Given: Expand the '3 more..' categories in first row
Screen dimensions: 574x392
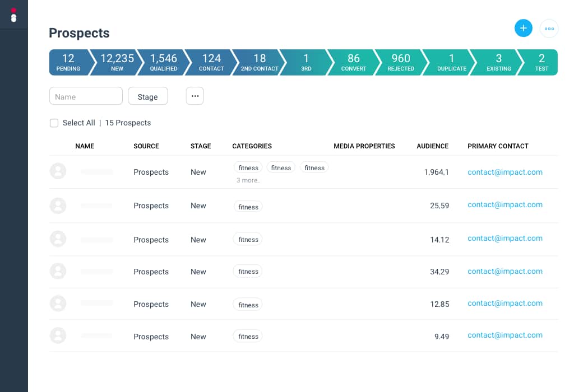Looking at the screenshot, I should [248, 180].
